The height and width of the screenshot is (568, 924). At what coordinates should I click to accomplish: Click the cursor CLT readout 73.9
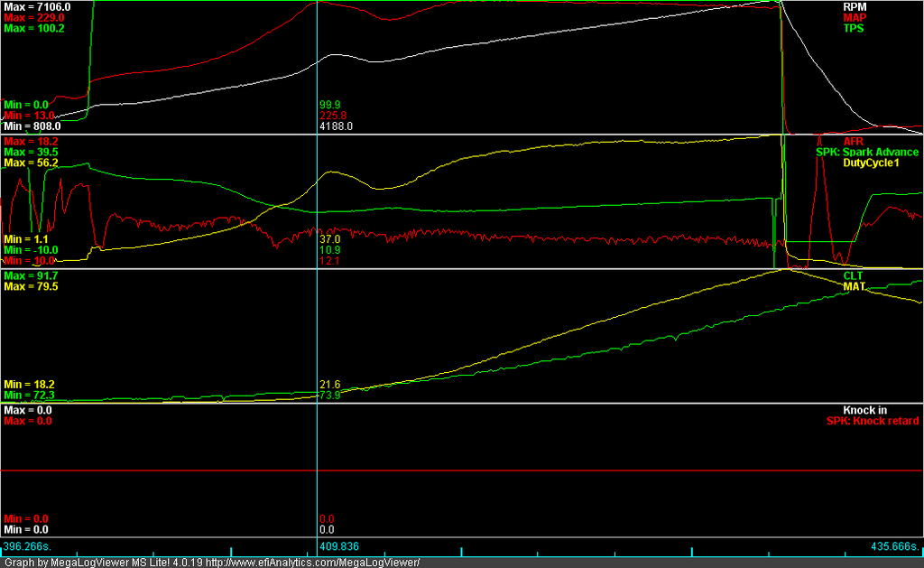point(329,396)
